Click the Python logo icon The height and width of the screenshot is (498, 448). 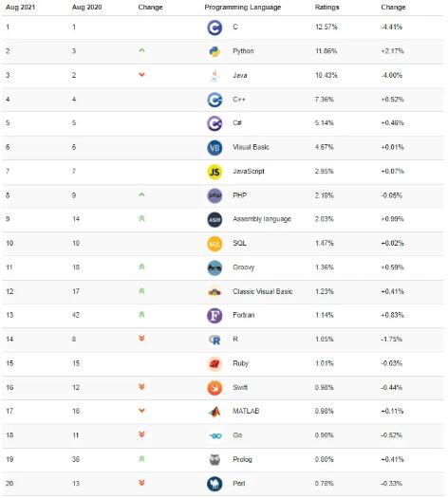215,51
